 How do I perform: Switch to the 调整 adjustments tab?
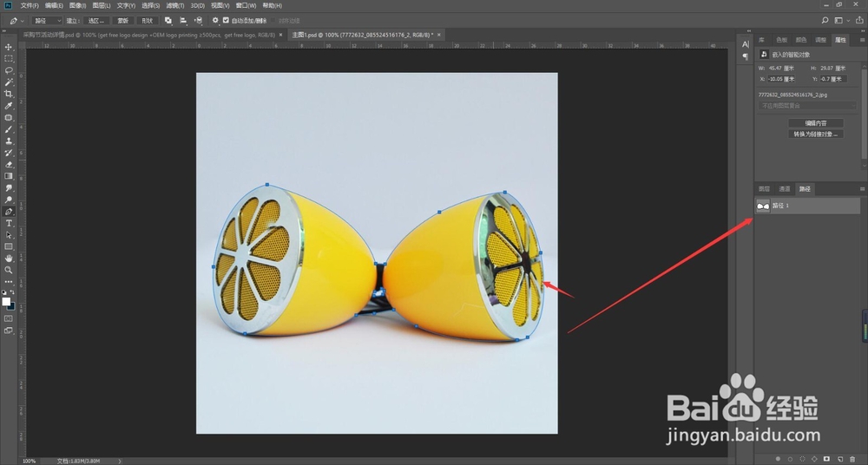point(820,40)
